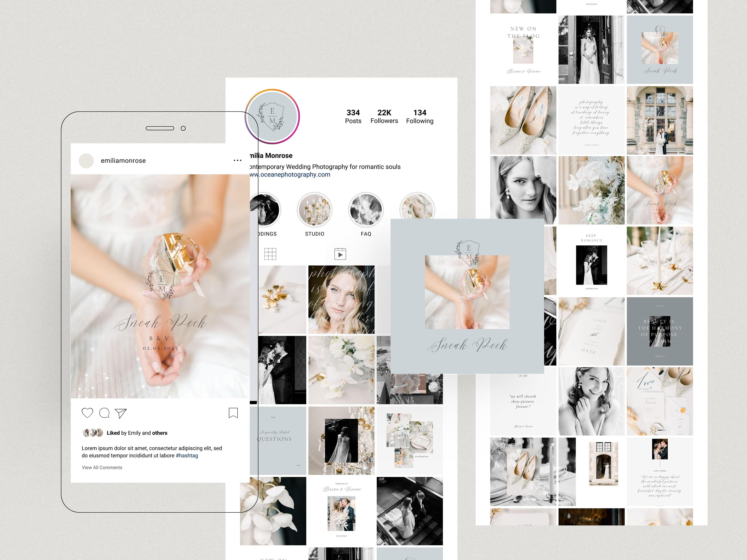Image resolution: width=747 pixels, height=560 pixels.
Task: Open the three-dot options menu on the post
Action: click(238, 160)
